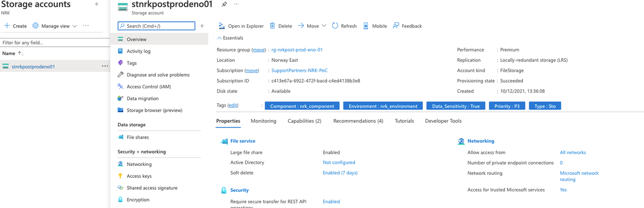644x208 pixels.
Task: Open the Networking heading link in Properties
Action: (481, 141)
